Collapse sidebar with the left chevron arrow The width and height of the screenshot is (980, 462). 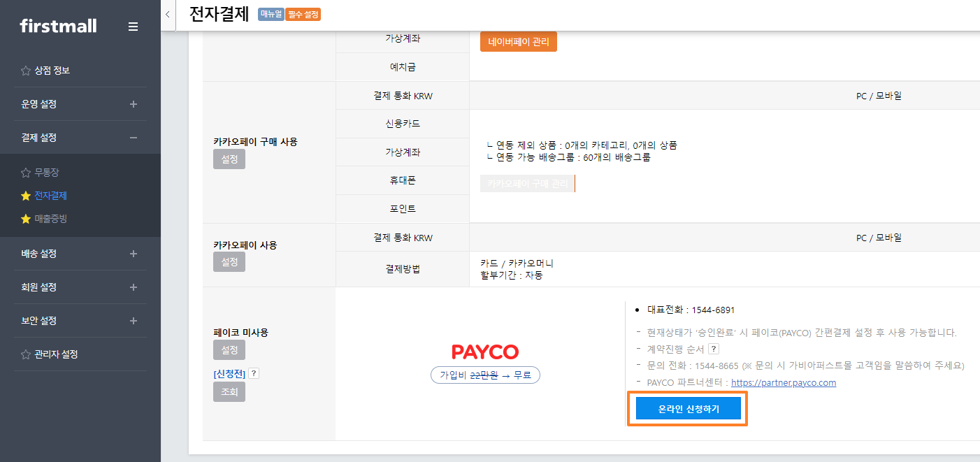(168, 15)
